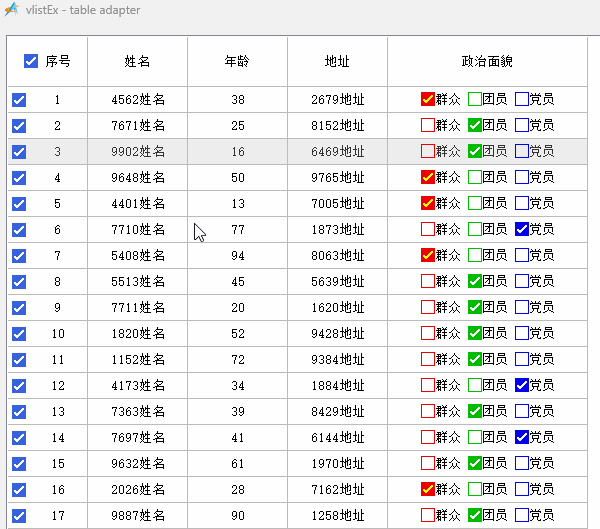600x529 pixels.
Task: Click the sequence number 13 cell
Action: [58, 412]
